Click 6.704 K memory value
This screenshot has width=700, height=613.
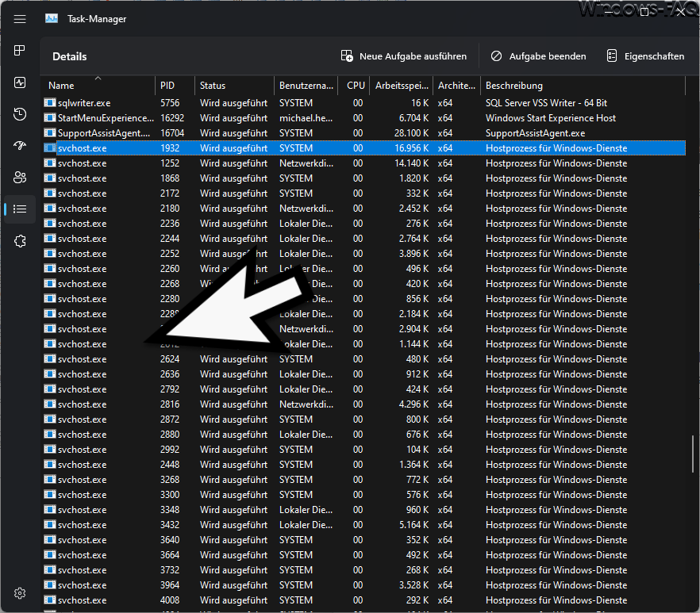[413, 118]
